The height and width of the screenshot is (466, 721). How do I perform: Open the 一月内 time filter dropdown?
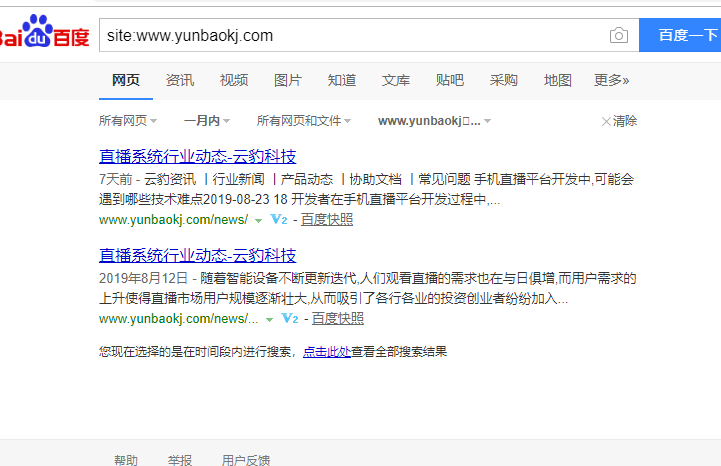click(x=207, y=121)
